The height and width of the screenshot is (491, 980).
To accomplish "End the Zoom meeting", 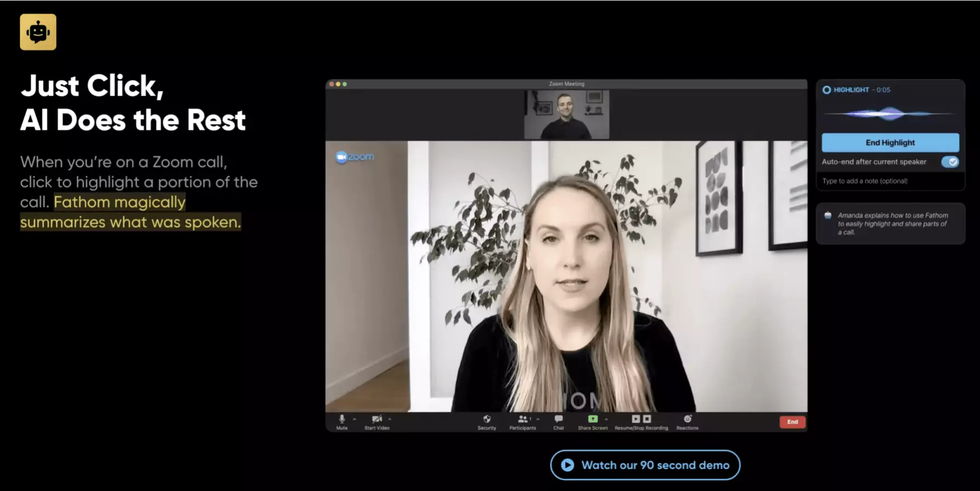I will 792,422.
